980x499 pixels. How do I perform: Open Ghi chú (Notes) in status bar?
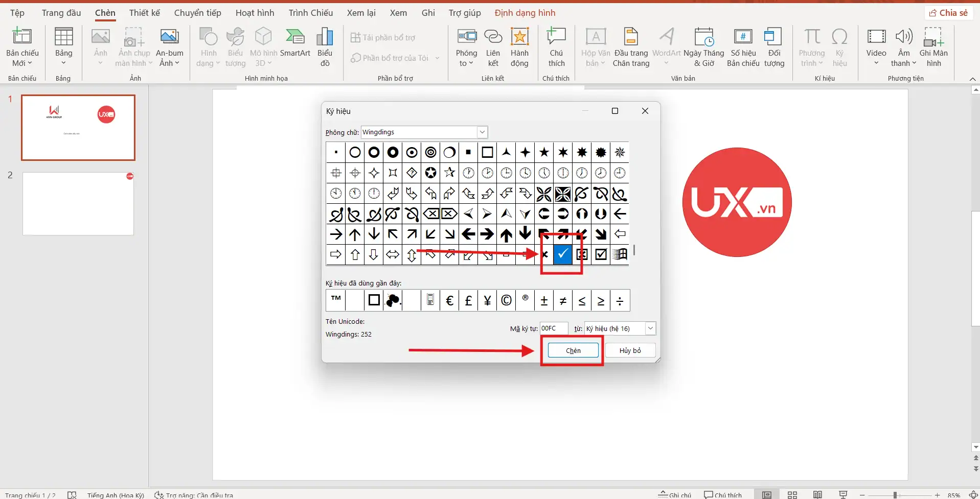tap(675, 494)
